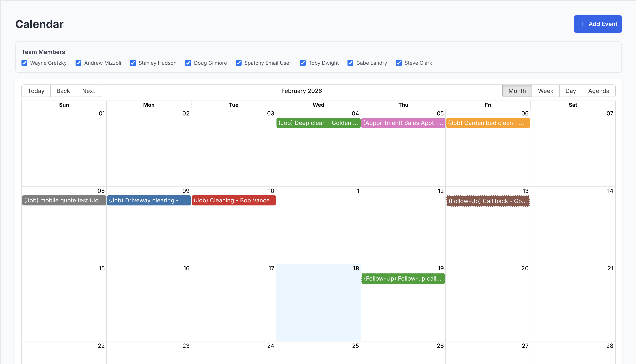Switch to the Month view
Image resolution: width=636 pixels, height=364 pixels.
pos(517,91)
